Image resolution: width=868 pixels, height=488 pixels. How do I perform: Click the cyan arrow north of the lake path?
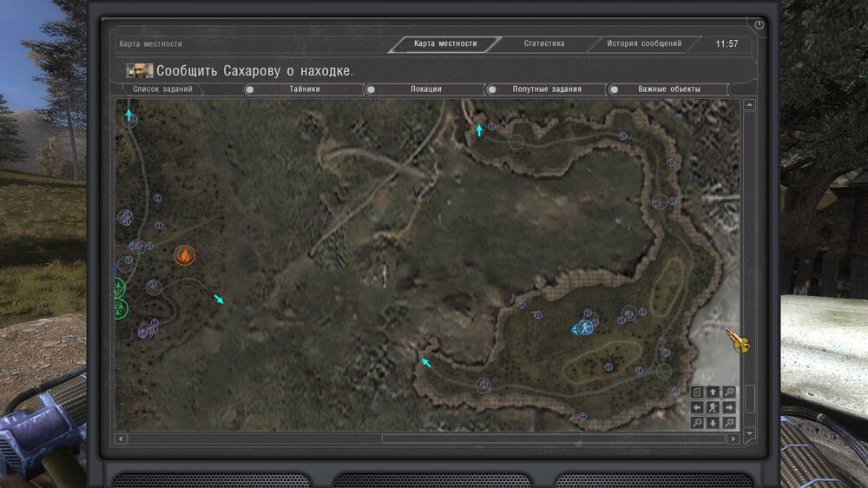(x=479, y=130)
